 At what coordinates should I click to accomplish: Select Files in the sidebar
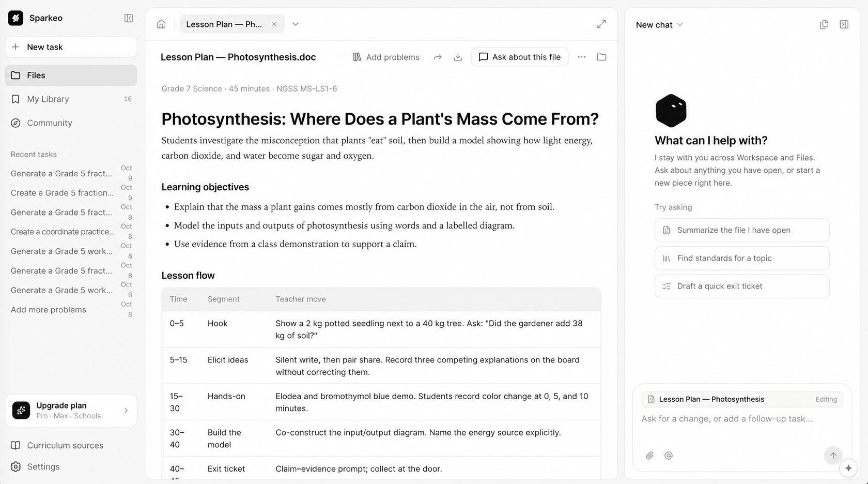[x=71, y=75]
